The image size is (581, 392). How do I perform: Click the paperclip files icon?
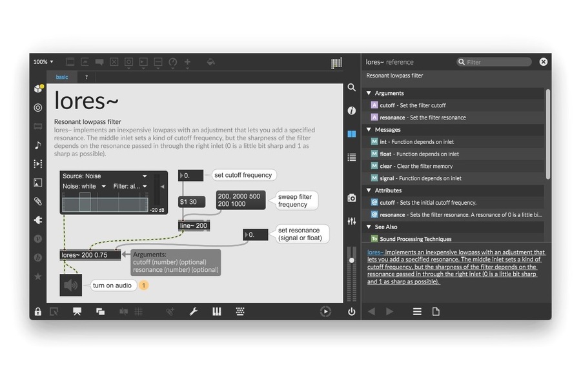pos(38,201)
